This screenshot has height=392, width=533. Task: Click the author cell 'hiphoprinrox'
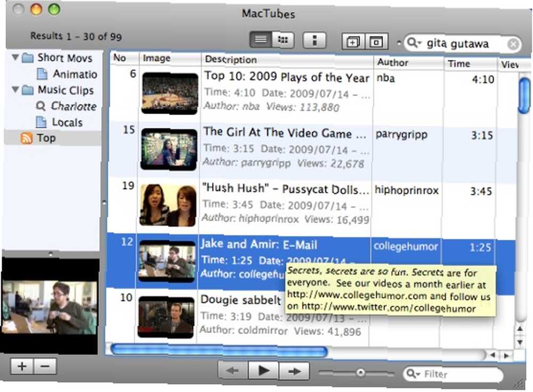coord(407,190)
